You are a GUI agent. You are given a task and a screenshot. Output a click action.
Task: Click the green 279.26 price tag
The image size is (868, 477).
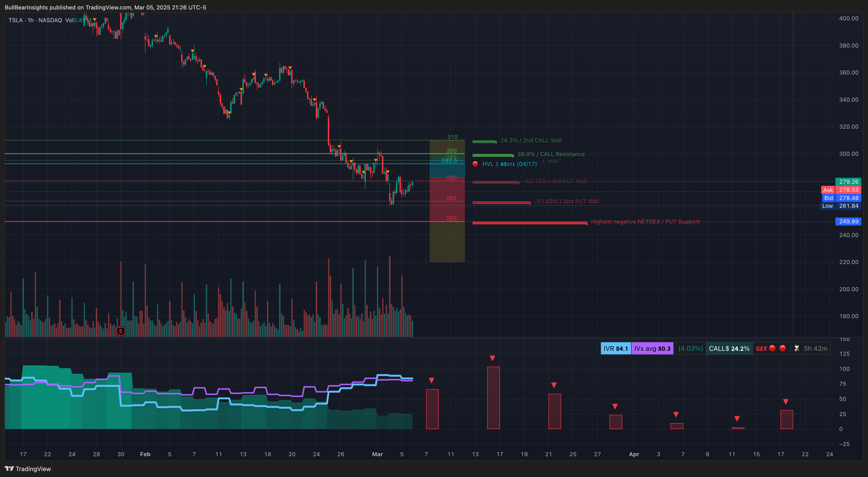tap(848, 182)
